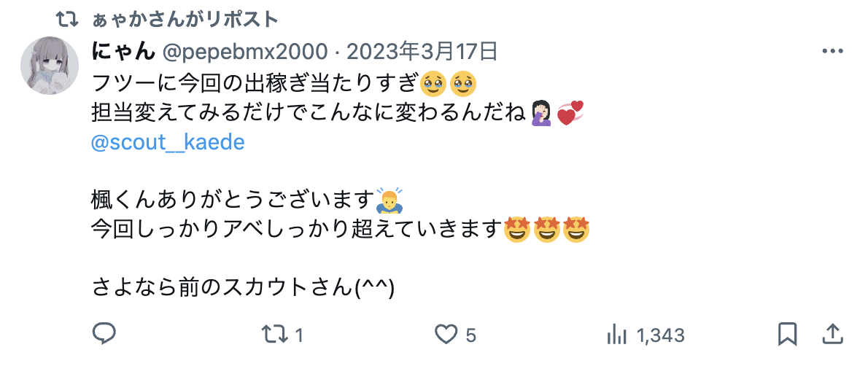Click the 1,343 views count
Screen dimensions: 868x366
pyautogui.click(x=660, y=335)
